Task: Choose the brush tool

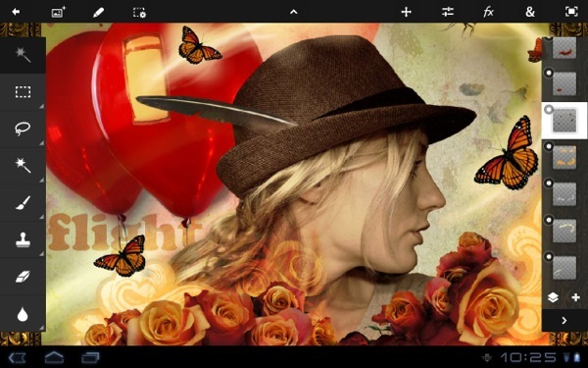Action: pyautogui.click(x=23, y=203)
